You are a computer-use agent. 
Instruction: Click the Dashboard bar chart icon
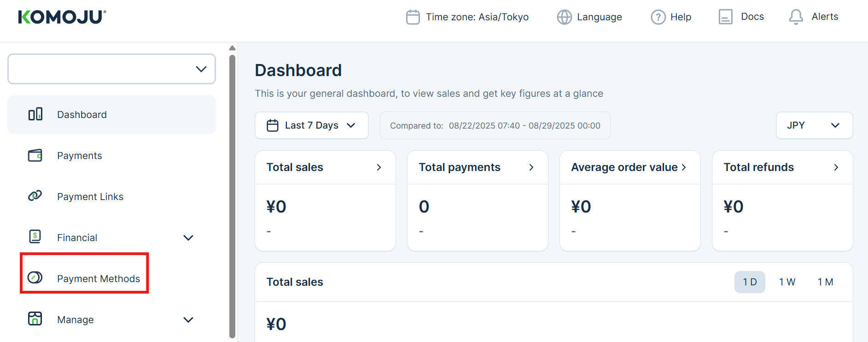[x=35, y=114]
